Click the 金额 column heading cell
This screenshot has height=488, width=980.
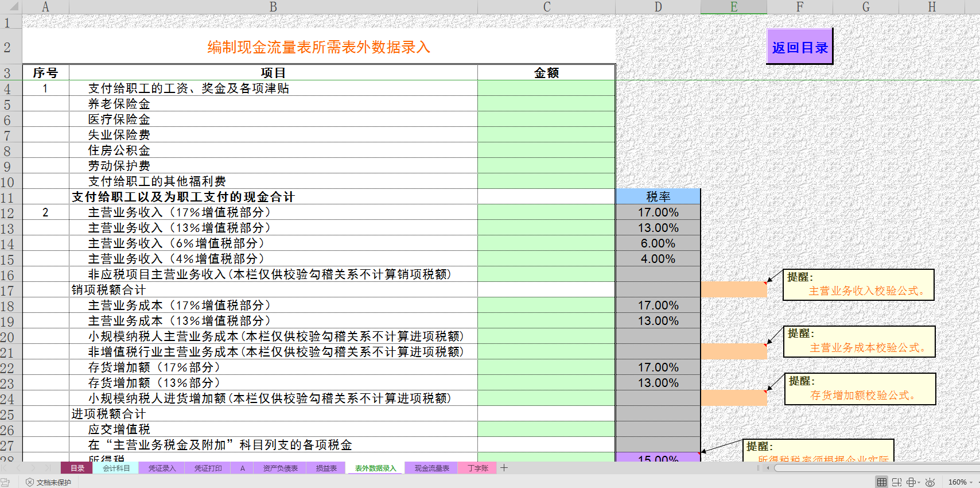[546, 73]
